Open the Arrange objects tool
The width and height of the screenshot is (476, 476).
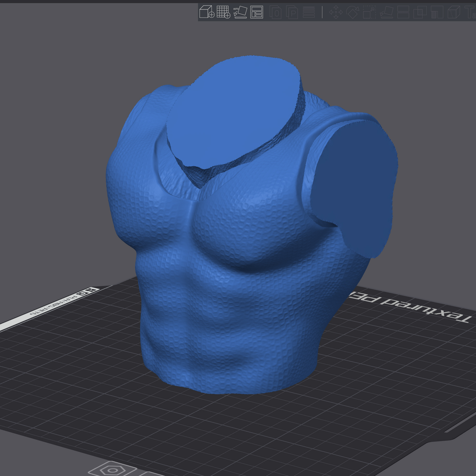[x=257, y=12]
